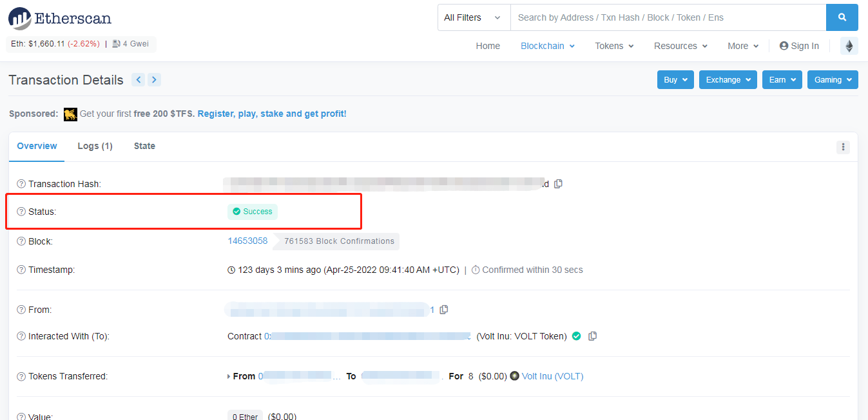The image size is (868, 420).
Task: Copy the From address to clipboard
Action: pyautogui.click(x=444, y=310)
